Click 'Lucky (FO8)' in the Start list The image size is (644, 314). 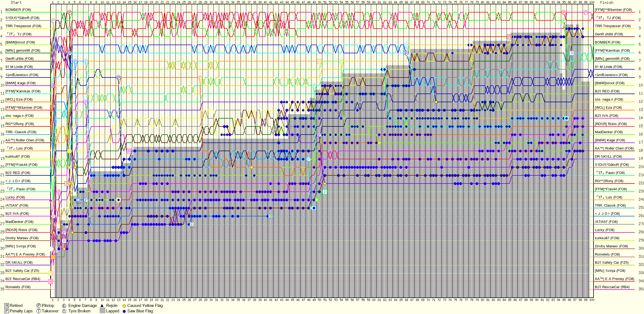coord(15,197)
